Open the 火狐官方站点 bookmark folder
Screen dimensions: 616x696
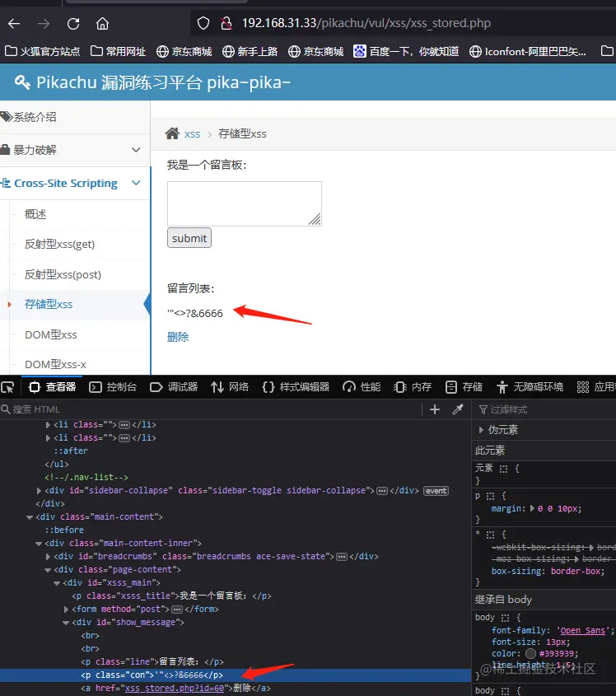(x=43, y=52)
